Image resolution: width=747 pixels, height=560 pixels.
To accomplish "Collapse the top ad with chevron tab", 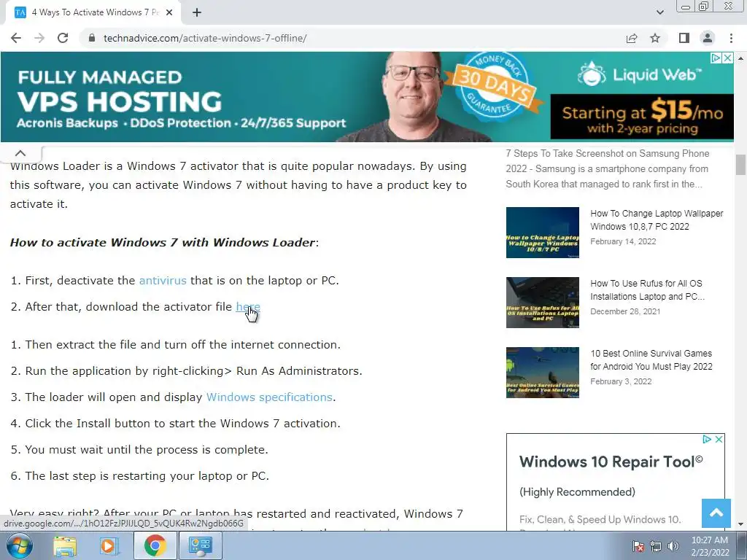I will [20, 153].
